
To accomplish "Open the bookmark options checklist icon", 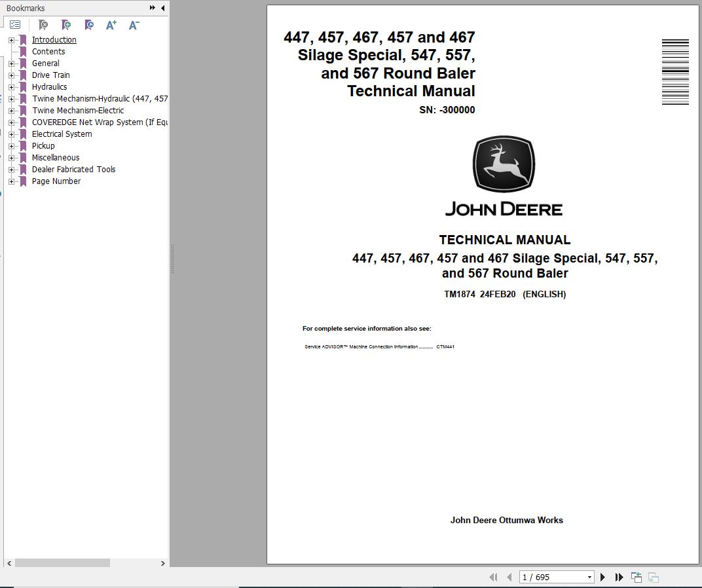I will pos(15,25).
